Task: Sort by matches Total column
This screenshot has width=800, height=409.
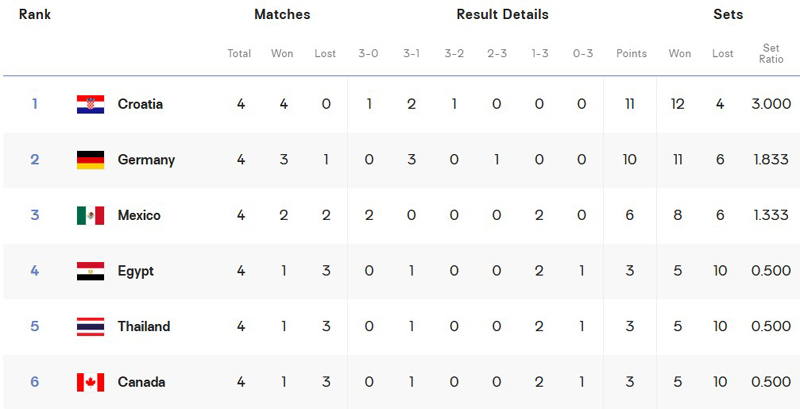Action: (x=239, y=54)
